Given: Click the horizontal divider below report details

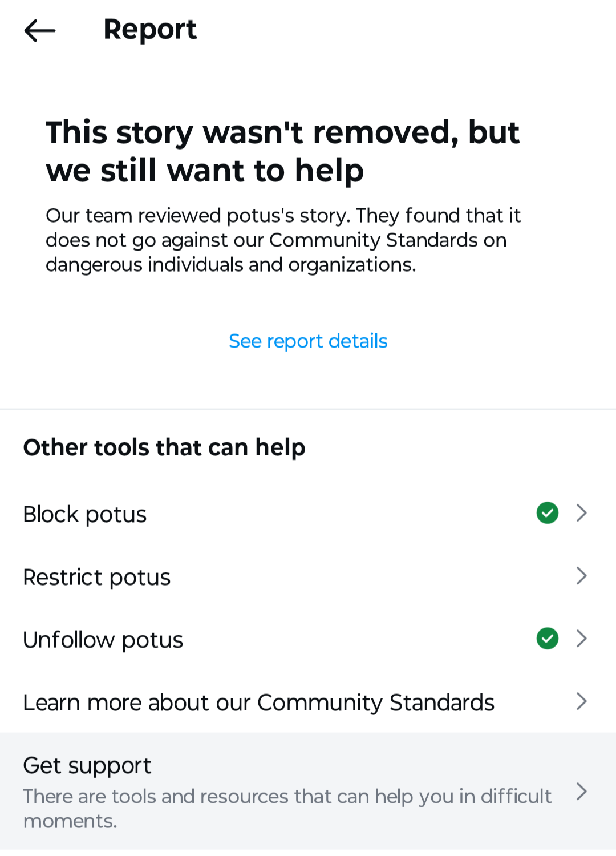Looking at the screenshot, I should [308, 409].
